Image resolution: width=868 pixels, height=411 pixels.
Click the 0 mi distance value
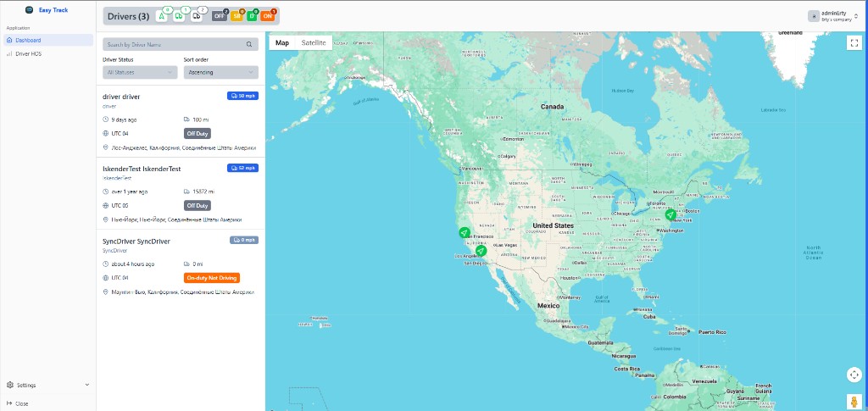[198, 264]
